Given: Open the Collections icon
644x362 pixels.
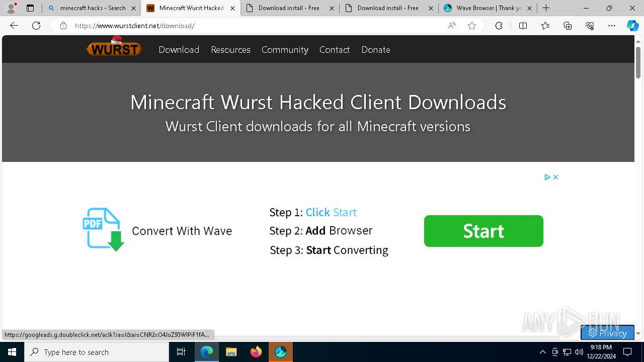Looking at the screenshot, I should 568,26.
